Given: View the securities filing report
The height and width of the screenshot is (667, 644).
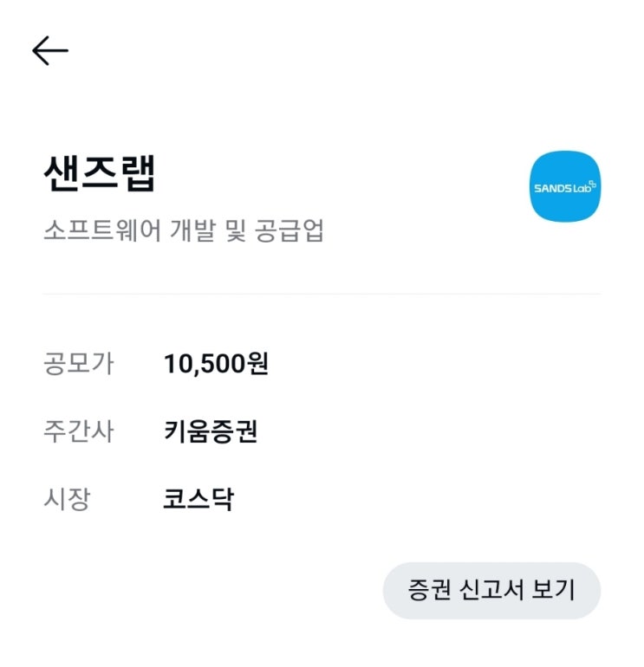Looking at the screenshot, I should point(491,590).
